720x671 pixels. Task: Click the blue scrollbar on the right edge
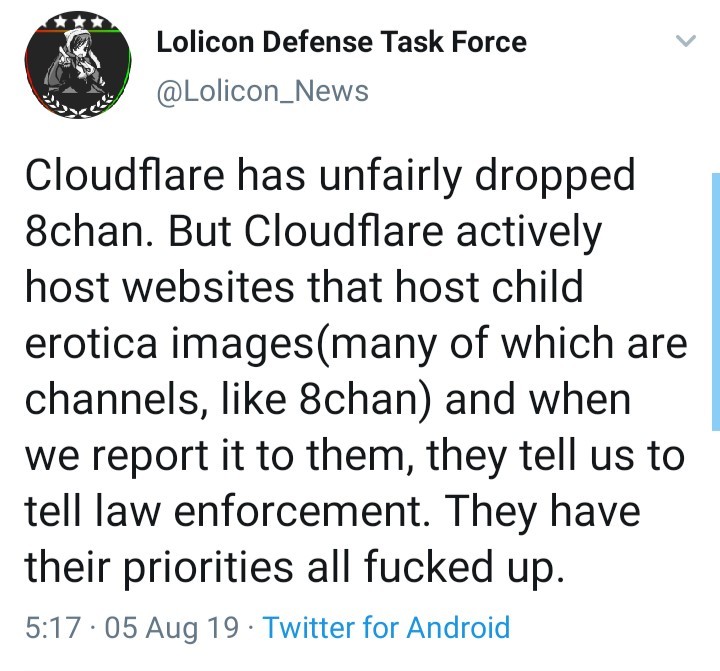click(x=715, y=302)
